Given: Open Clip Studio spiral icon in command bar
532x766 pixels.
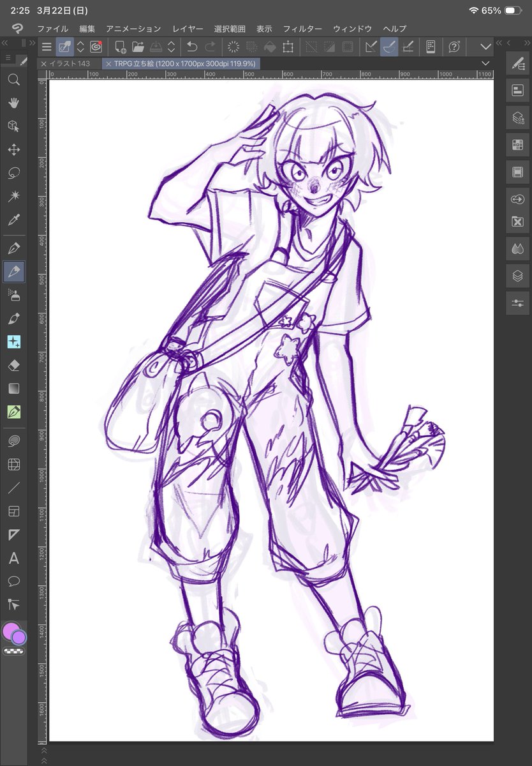Looking at the screenshot, I should tap(96, 47).
